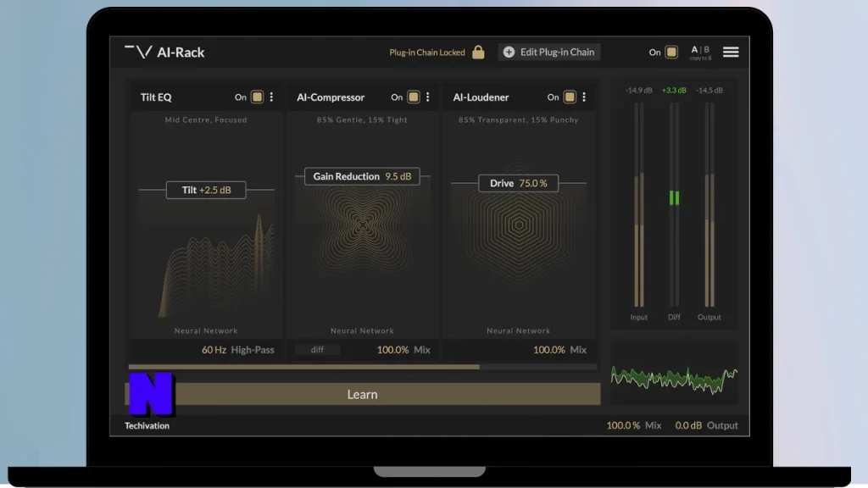Click the AI-Compressor neural network visualization
This screenshot has height=488, width=868.
tap(362, 225)
